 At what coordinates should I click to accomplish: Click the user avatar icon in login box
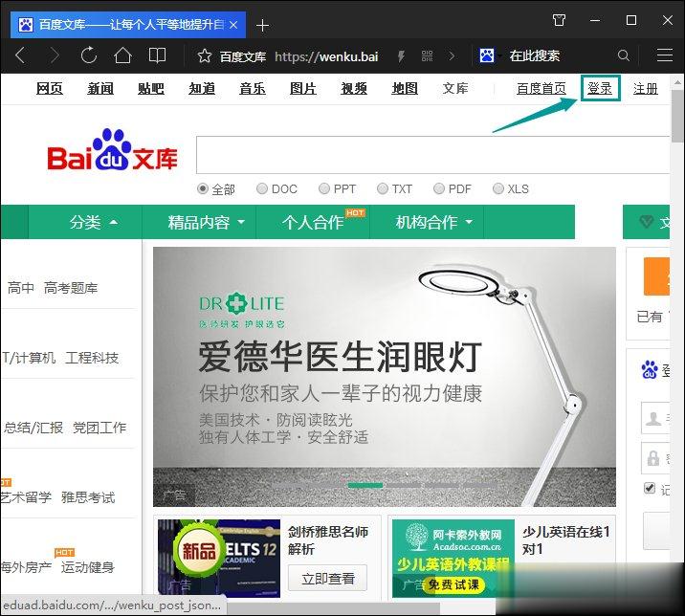click(653, 419)
